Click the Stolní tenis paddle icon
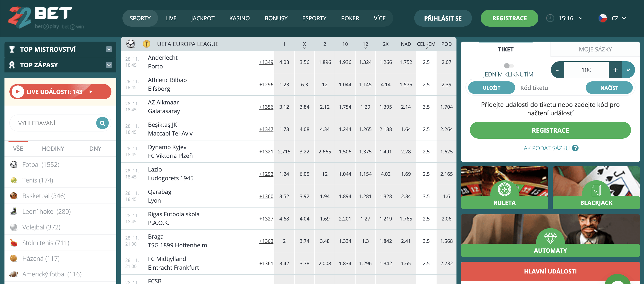Image resolution: width=644 pixels, height=284 pixels. point(14,243)
